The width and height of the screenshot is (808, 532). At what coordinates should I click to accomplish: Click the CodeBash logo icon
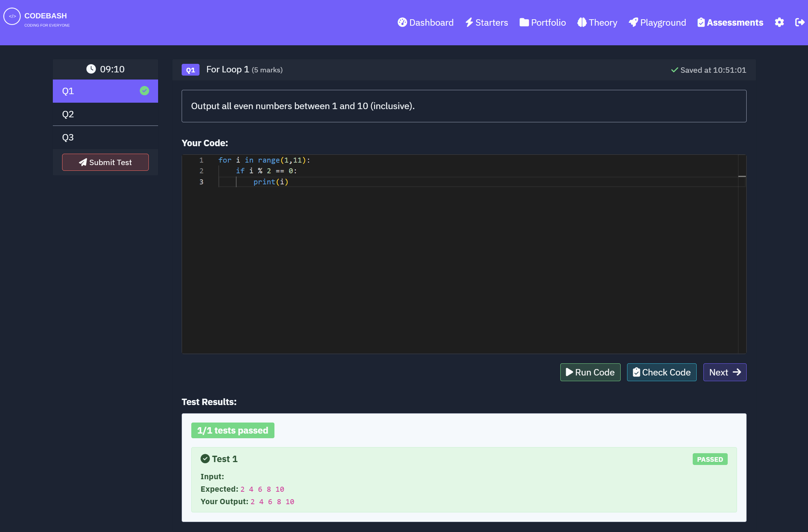[12, 16]
